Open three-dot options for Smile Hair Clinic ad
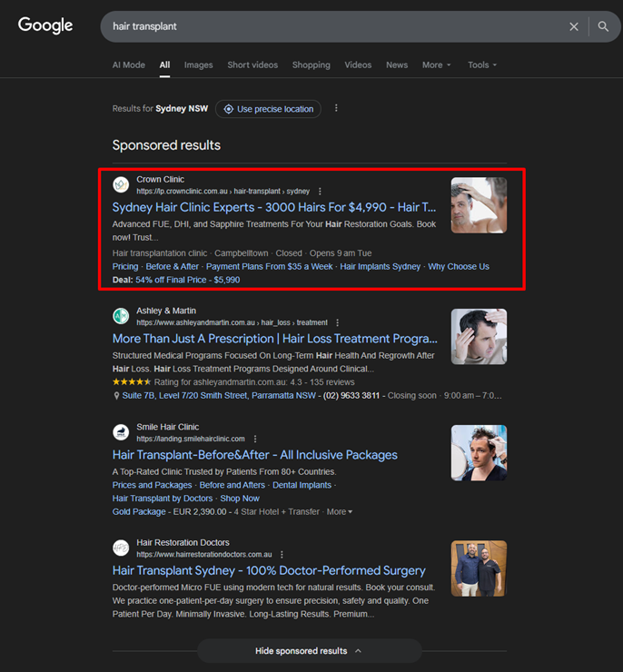Screen dimensions: 623x672 (x=255, y=439)
